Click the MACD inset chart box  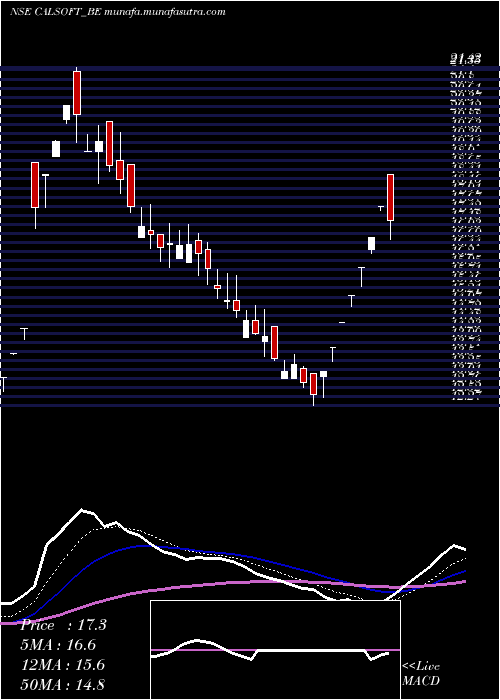point(275,650)
